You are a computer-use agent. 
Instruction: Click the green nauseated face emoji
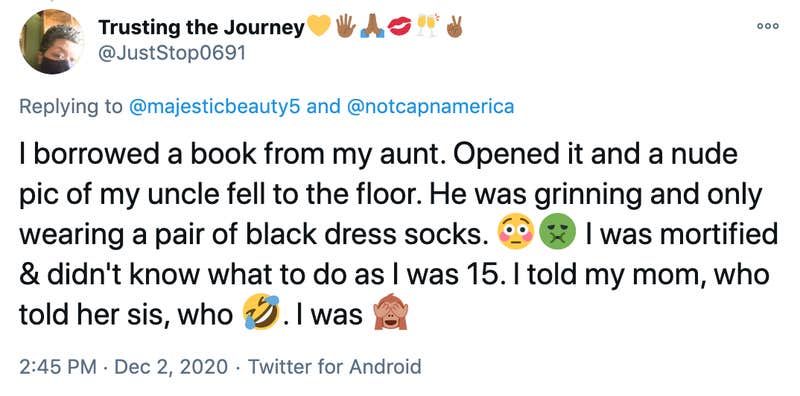557,234
